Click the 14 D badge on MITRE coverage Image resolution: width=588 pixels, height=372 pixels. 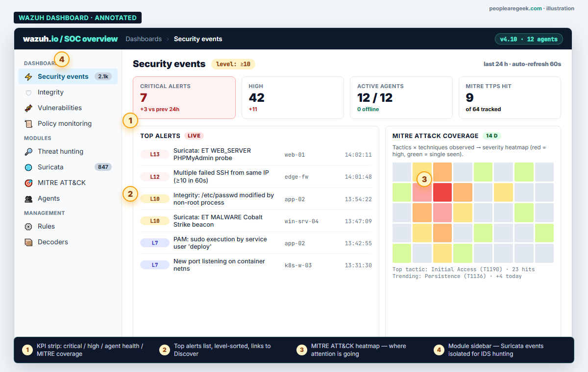492,136
